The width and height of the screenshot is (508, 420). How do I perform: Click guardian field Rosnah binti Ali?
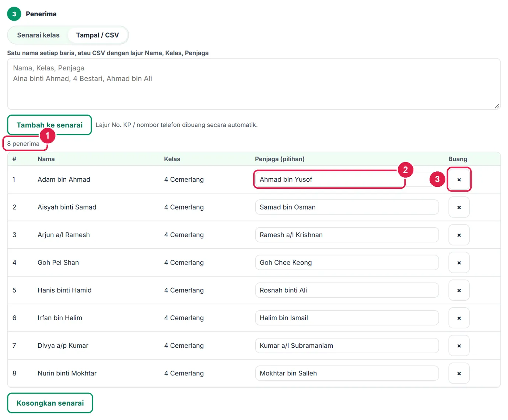[347, 290]
